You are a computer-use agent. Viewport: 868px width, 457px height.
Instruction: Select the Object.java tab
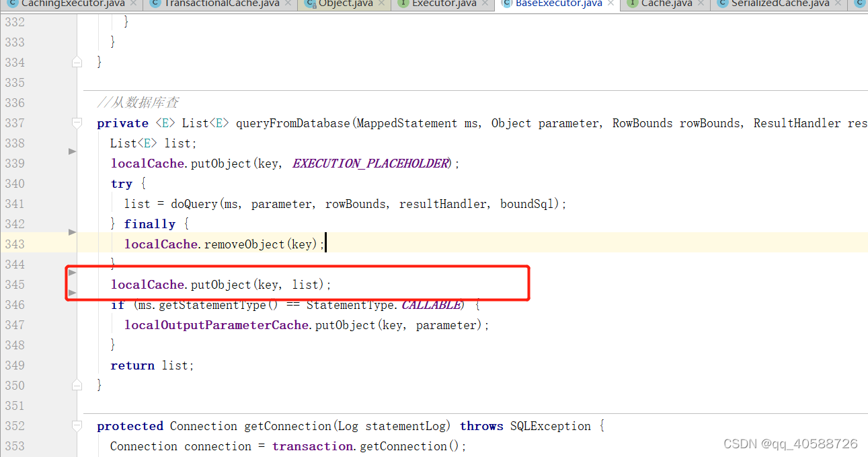pyautogui.click(x=346, y=3)
